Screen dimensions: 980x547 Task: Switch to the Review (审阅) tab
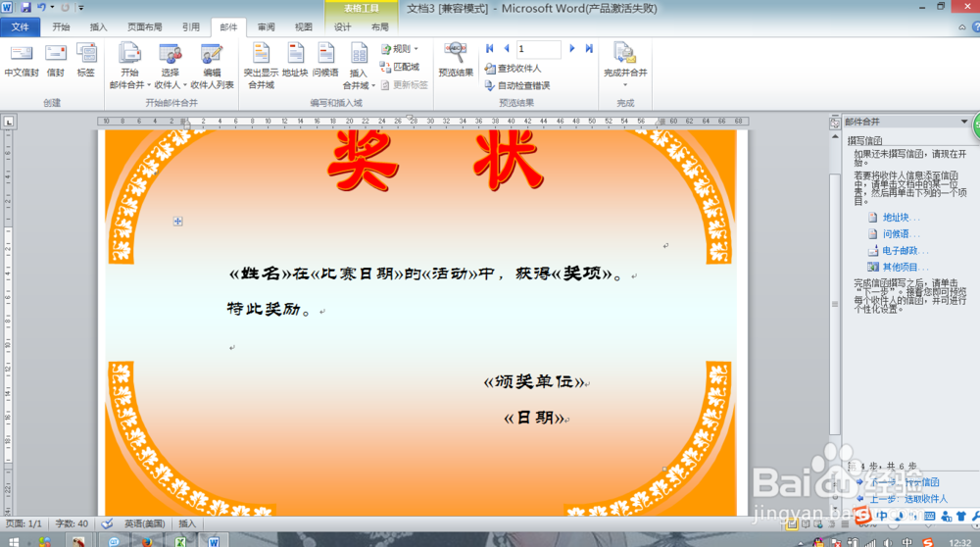coord(267,26)
